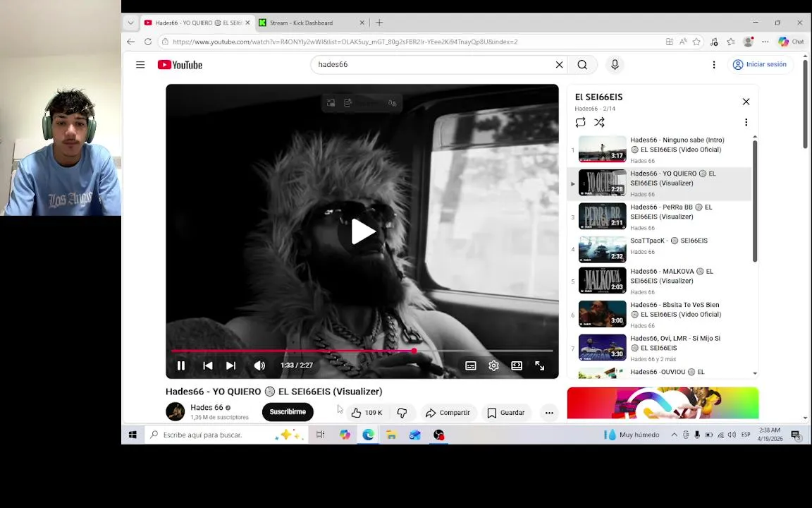Open Edge settings and more menu
Viewport: 812px width, 508px height.
tap(765, 42)
